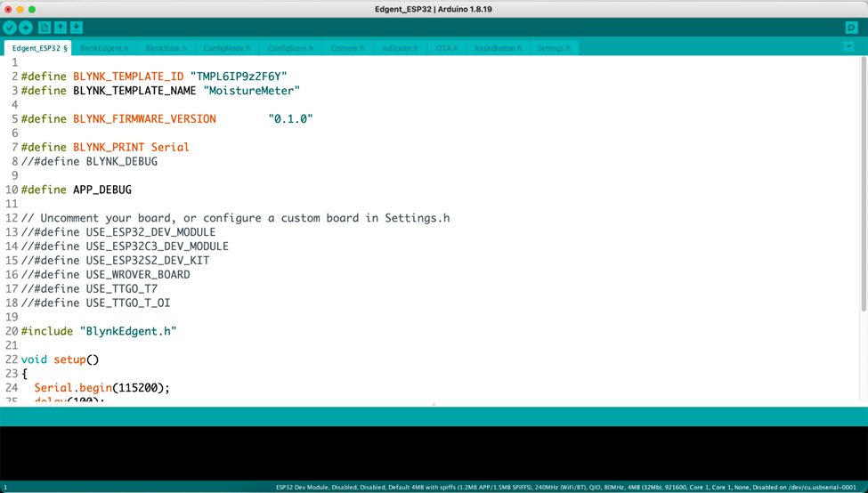The height and width of the screenshot is (493, 868).
Task: Click the USE_TTGO_T_OI comment line
Action: 96,303
